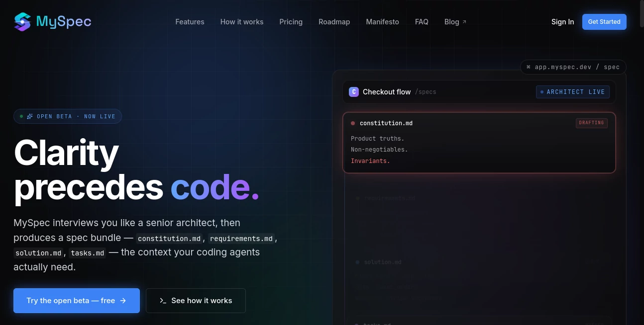Click the tasks.md code chip in the description

tap(88, 253)
